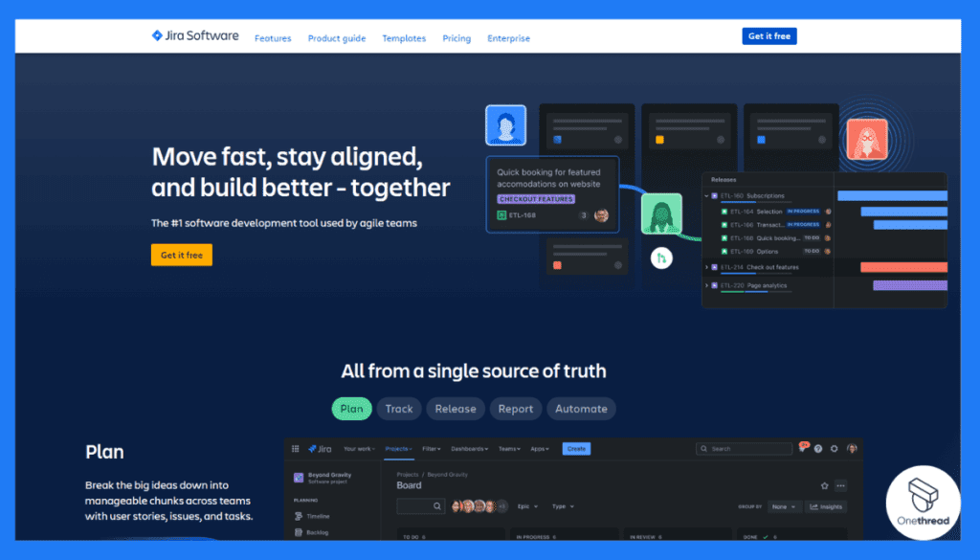This screenshot has height=560, width=980.
Task: Open the notifications bell icon
Action: pos(803,448)
